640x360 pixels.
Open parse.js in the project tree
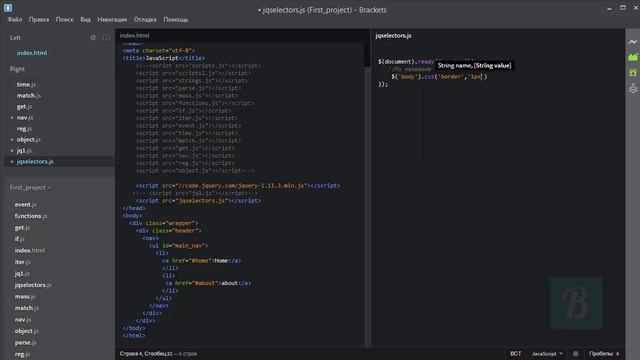(x=25, y=343)
